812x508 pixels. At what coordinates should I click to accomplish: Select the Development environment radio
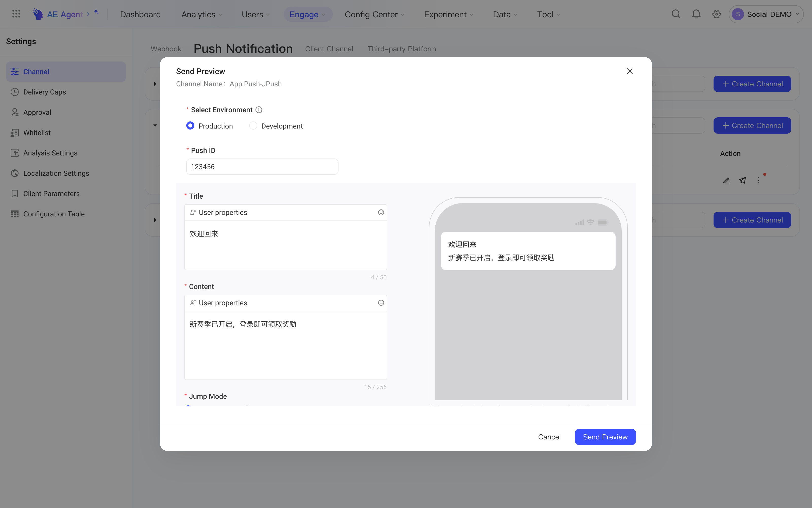tap(253, 126)
